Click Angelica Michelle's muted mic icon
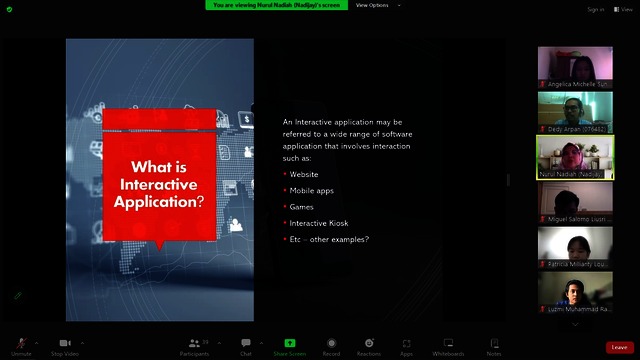This screenshot has height=360, width=640. (x=542, y=84)
